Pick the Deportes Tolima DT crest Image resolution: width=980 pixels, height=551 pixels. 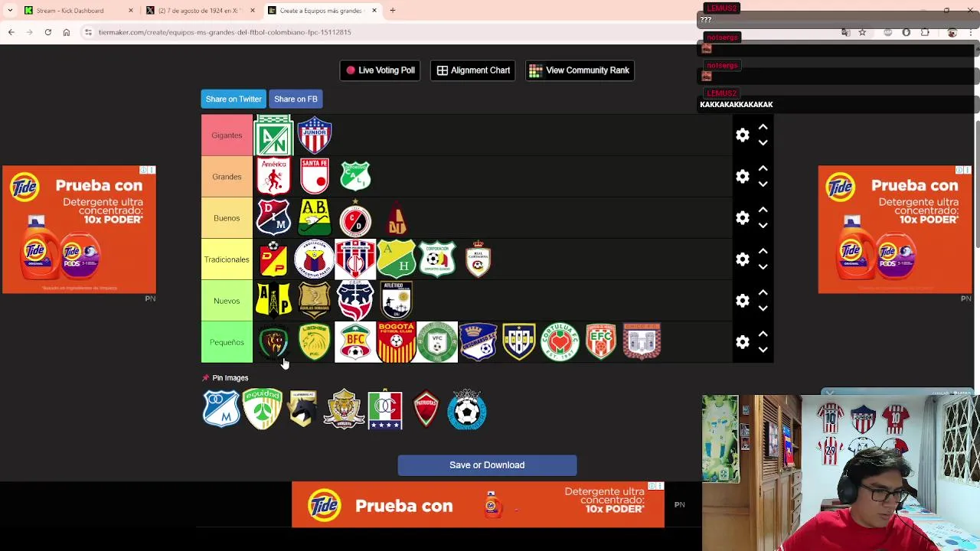click(397, 218)
